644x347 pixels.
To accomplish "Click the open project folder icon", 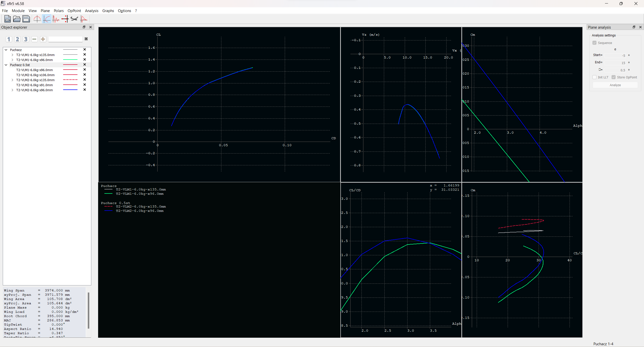I will point(17,19).
